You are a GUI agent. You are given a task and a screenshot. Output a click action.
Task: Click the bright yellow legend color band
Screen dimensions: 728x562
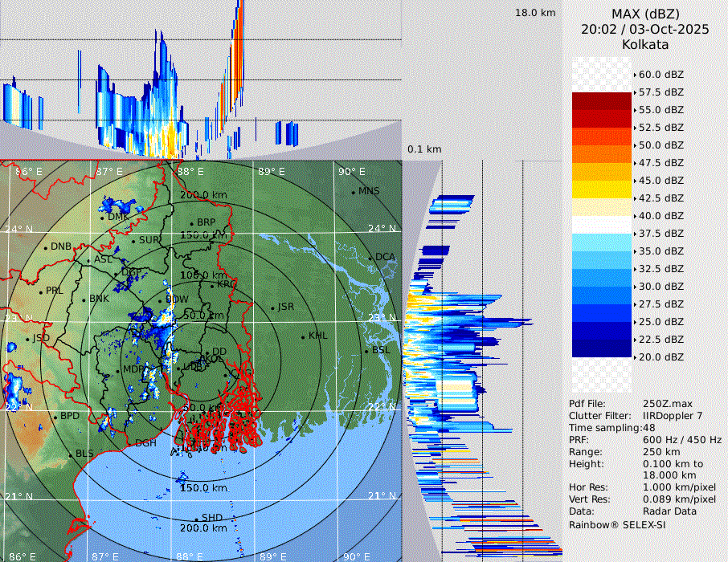coord(602,189)
